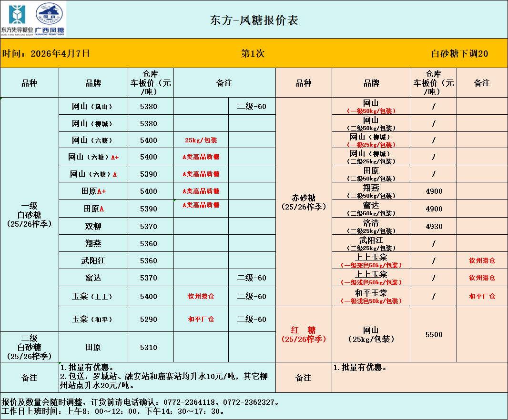Click the 武阳江（二级25kg/包装）brand cell
Image resolution: width=508 pixels, height=420 pixels.
pyautogui.click(x=371, y=243)
